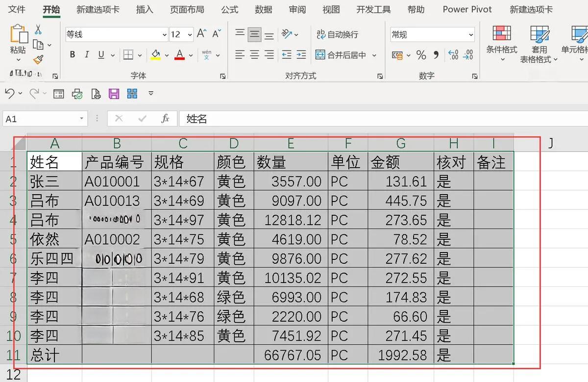Open the Name Box A1 dropdown
This screenshot has height=382, width=588.
click(82, 119)
